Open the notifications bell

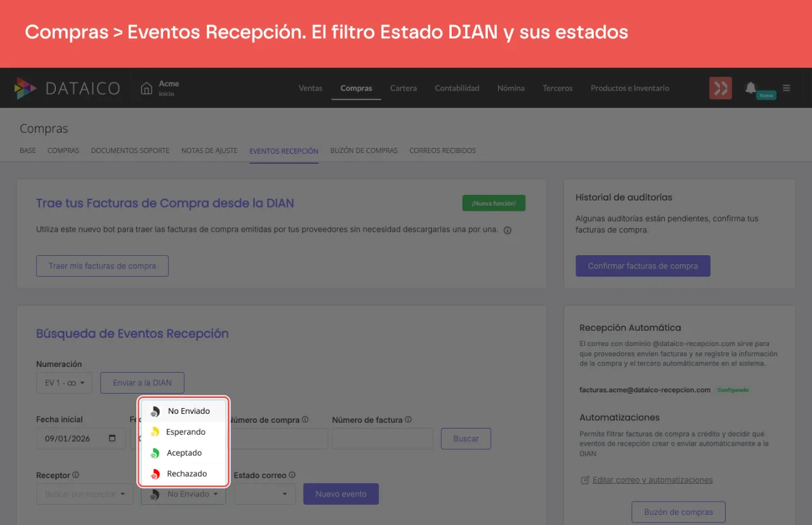pos(750,88)
